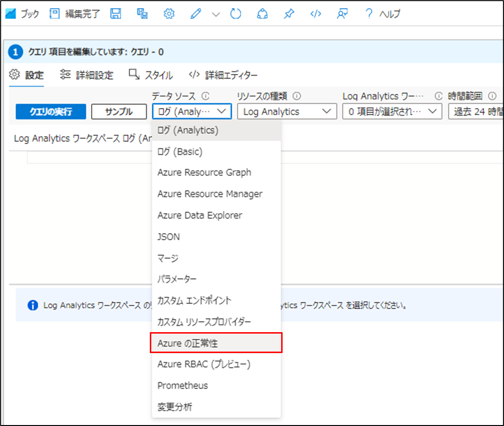
Task: Expand the chevron next to pencil icon
Action: pyautogui.click(x=216, y=14)
